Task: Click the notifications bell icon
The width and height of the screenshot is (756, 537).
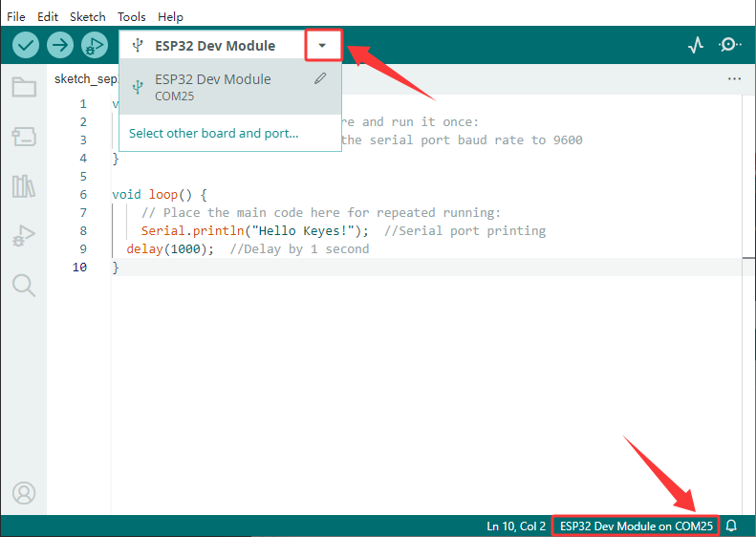Action: click(731, 526)
